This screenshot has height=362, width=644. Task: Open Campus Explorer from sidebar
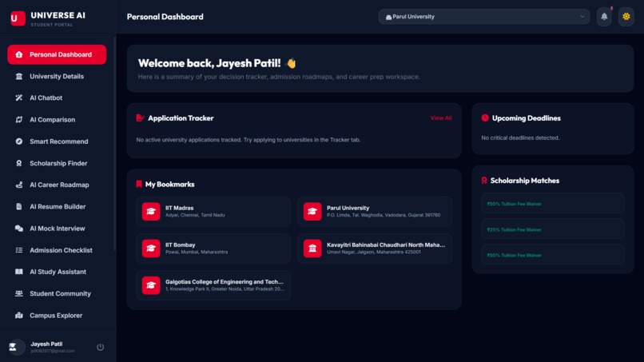pyautogui.click(x=57, y=315)
